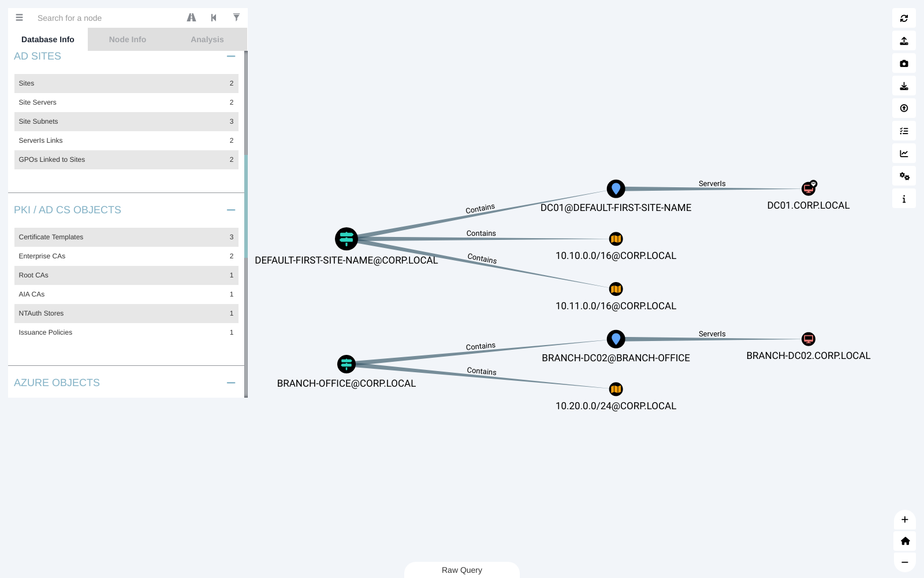The height and width of the screenshot is (578, 924).
Task: Click the import graph download icon
Action: tap(904, 86)
